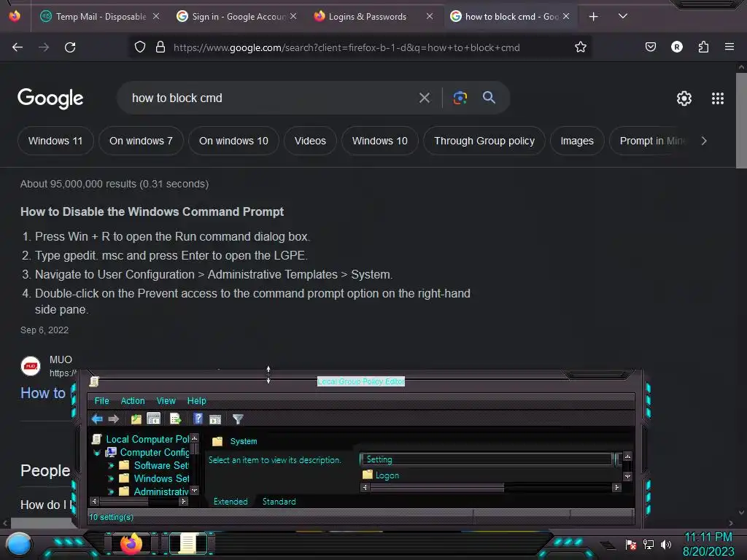Click Firefox page vertical scrollbar thumb

click(741, 120)
